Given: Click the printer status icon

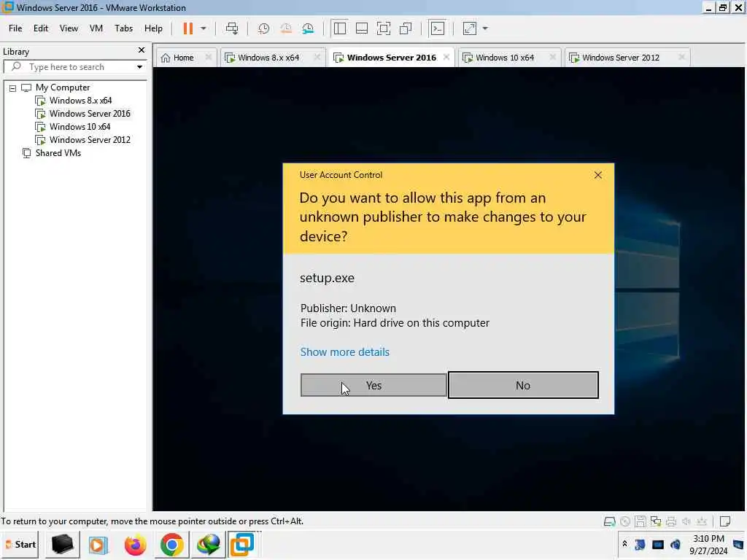Looking at the screenshot, I should pos(671,522).
